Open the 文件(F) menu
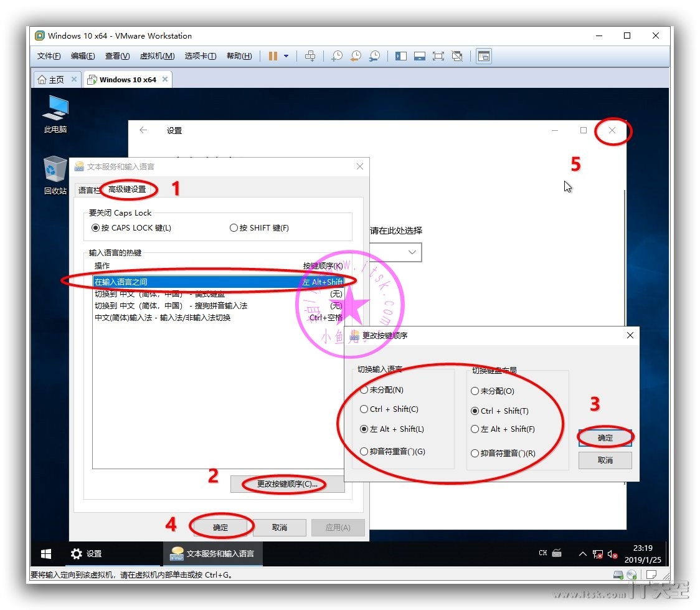The width and height of the screenshot is (700, 610). 49,56
